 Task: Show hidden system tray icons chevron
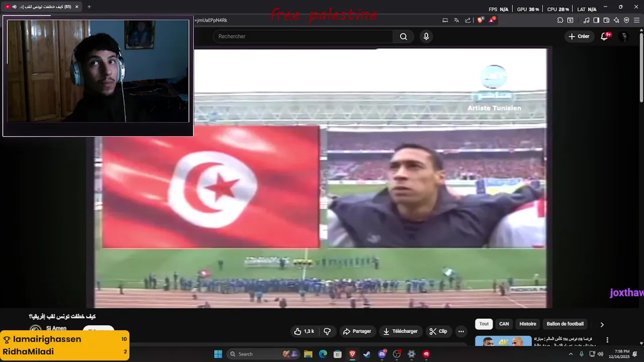pyautogui.click(x=571, y=354)
